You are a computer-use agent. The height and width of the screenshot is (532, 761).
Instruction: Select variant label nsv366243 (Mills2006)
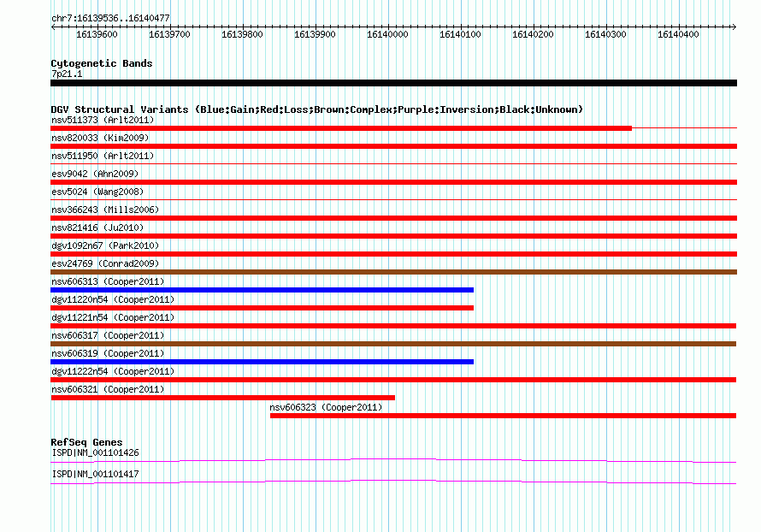pyautogui.click(x=105, y=210)
